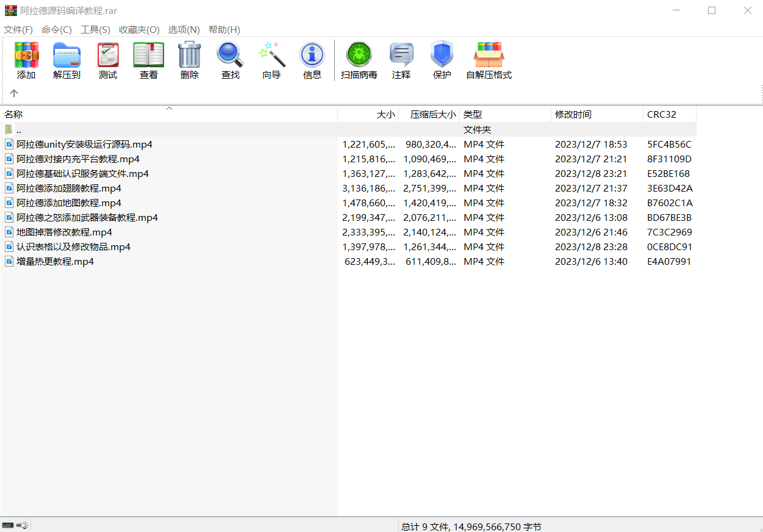Click the 扫描病毒 virus scan icon

[x=359, y=60]
